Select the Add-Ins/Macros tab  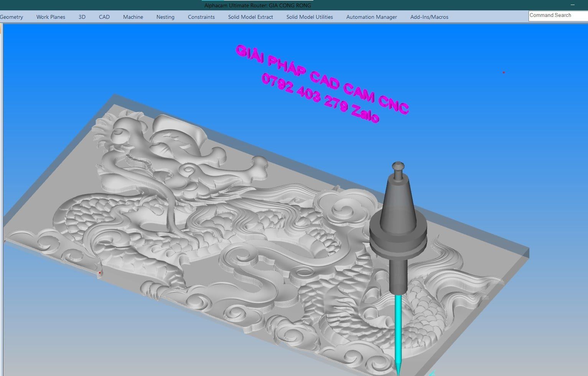point(429,17)
